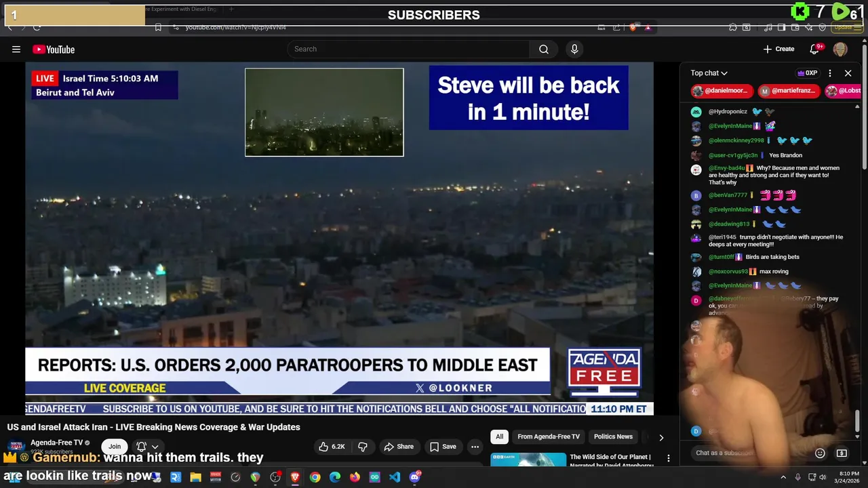
Task: Click the @Hydroponicz chat username
Action: pyautogui.click(x=728, y=112)
